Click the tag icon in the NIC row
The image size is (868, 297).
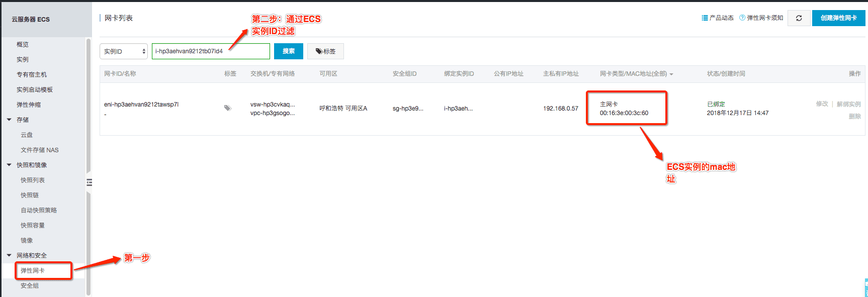(x=228, y=108)
